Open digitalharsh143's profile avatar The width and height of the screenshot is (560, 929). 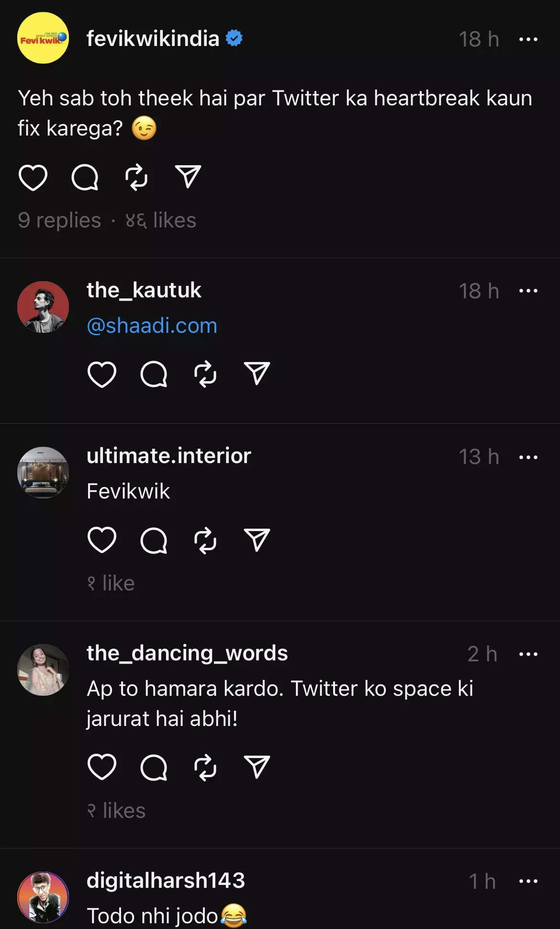tap(43, 897)
